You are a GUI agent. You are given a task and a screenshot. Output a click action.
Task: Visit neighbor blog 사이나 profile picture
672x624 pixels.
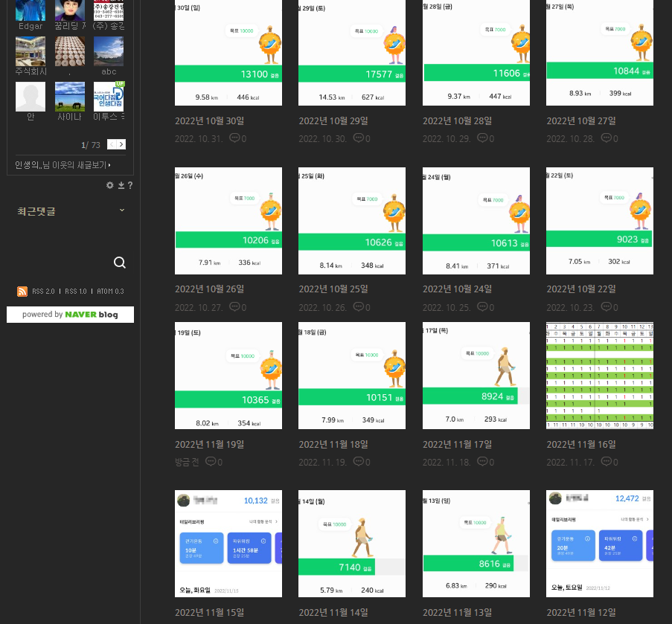click(x=69, y=97)
